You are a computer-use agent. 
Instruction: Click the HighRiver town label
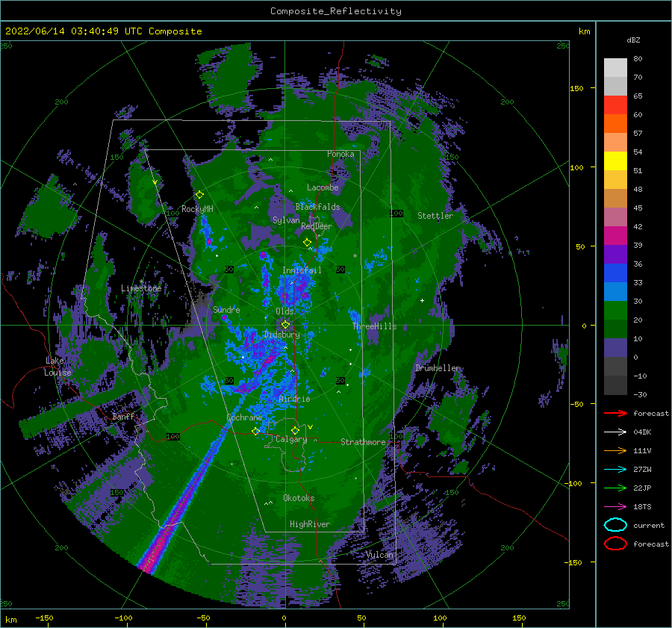[310, 524]
